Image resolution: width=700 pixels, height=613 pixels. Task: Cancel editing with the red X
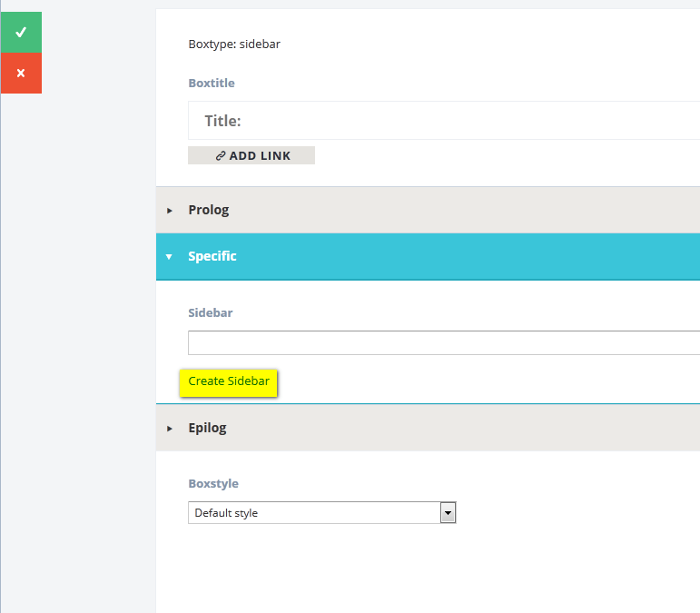(x=21, y=74)
